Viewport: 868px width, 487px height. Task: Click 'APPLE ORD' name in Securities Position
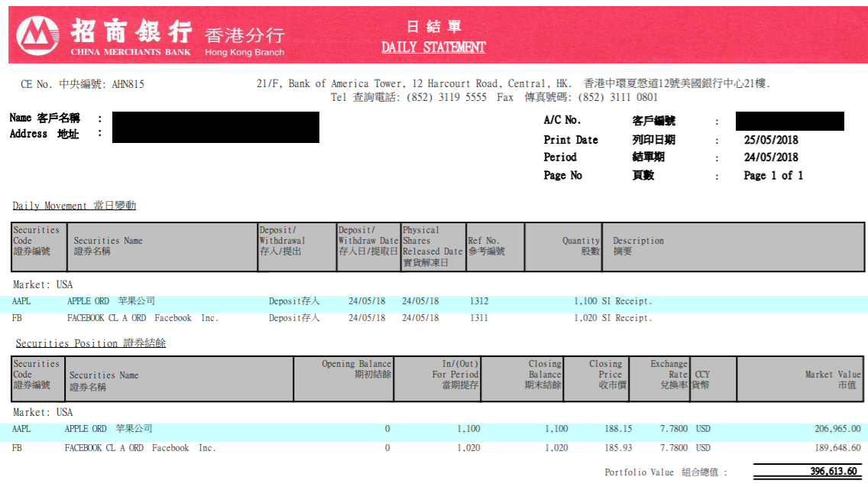click(x=86, y=429)
